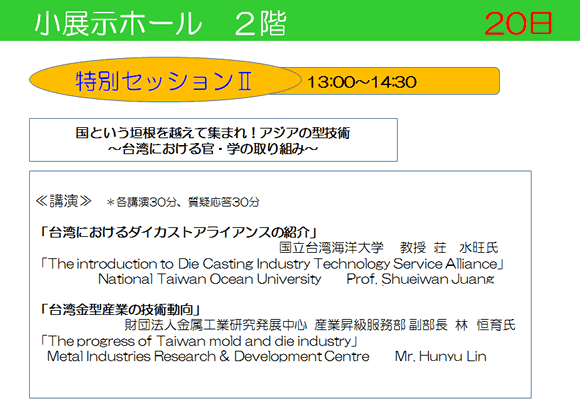This screenshot has height=411, width=580.
Task: Click speaker name '教授 荘 水旺氏'
Action: click(x=449, y=247)
